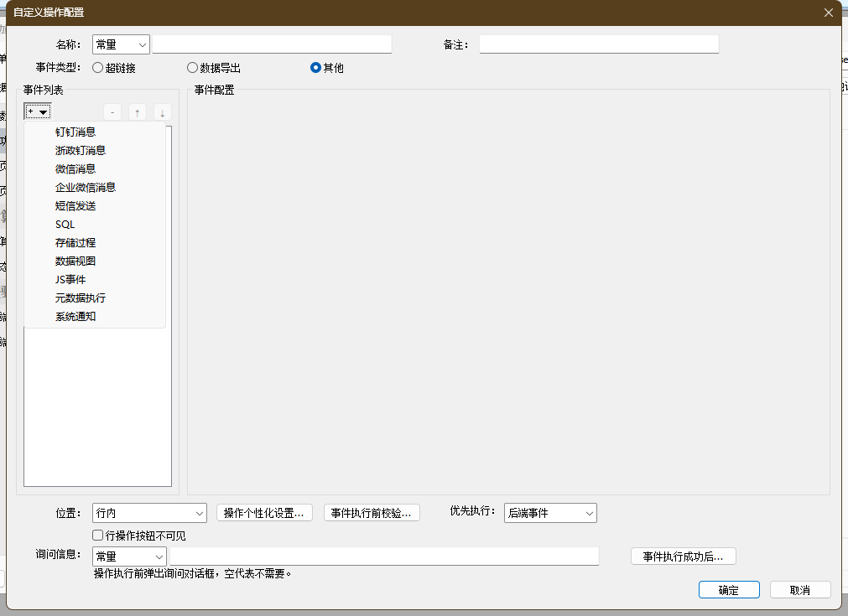848x616 pixels.
Task: Move event up with the up arrow
Action: point(138,112)
